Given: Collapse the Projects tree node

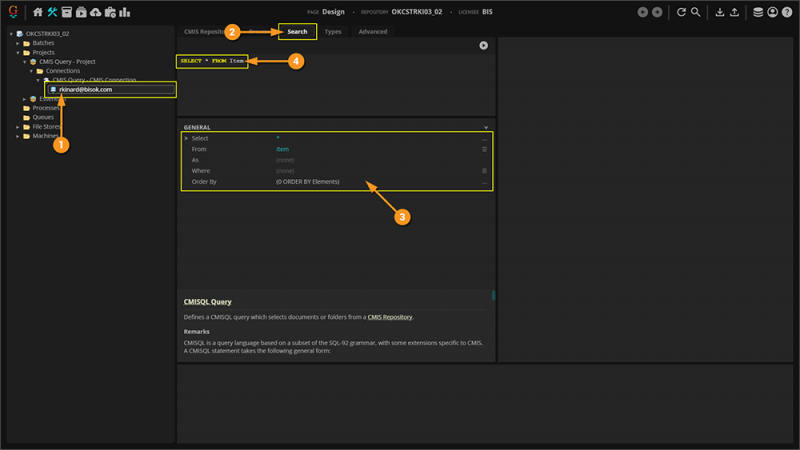Looking at the screenshot, I should pos(17,52).
